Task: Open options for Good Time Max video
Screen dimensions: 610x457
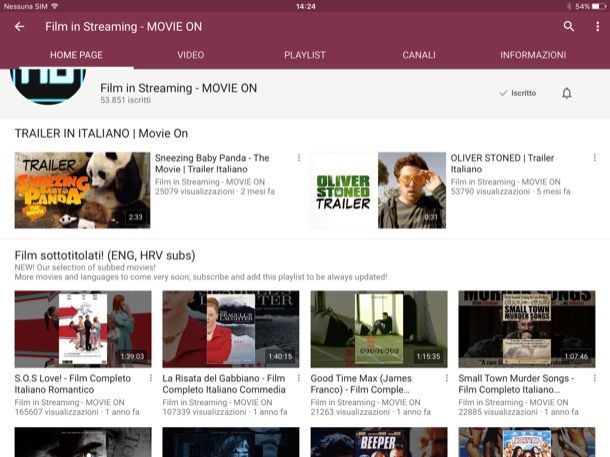Action: pos(447,378)
